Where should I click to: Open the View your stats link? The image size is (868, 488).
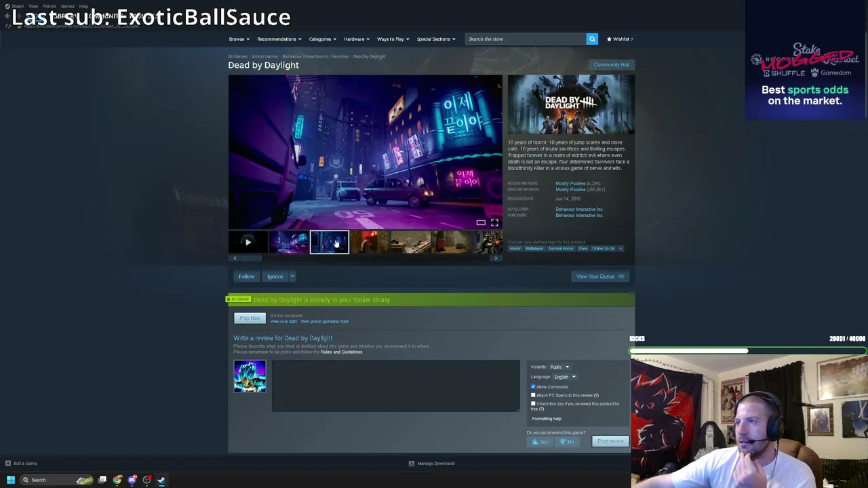pyautogui.click(x=283, y=321)
